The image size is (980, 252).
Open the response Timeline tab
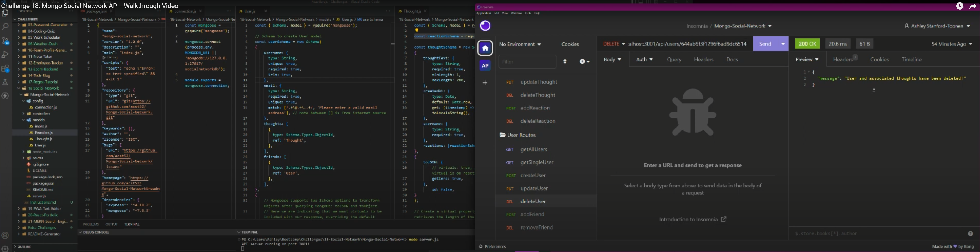911,60
